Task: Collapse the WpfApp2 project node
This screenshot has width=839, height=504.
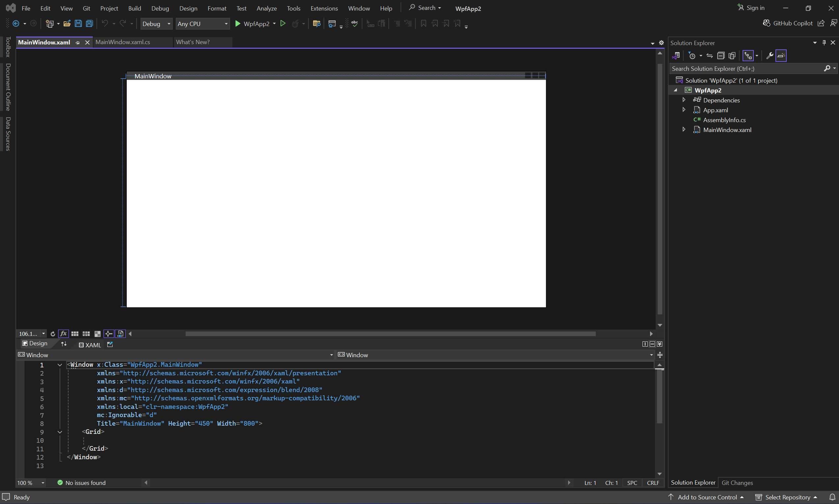Action: click(x=675, y=90)
